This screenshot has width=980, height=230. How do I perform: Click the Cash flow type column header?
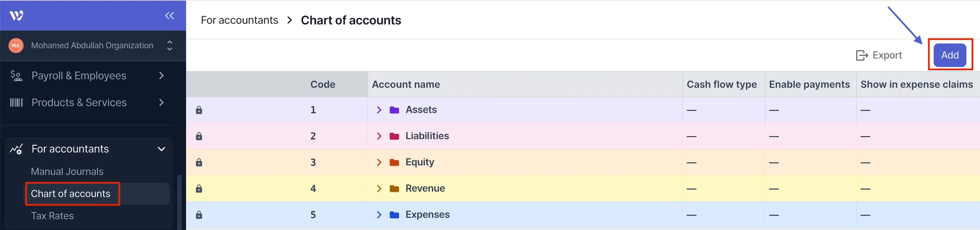click(x=722, y=85)
